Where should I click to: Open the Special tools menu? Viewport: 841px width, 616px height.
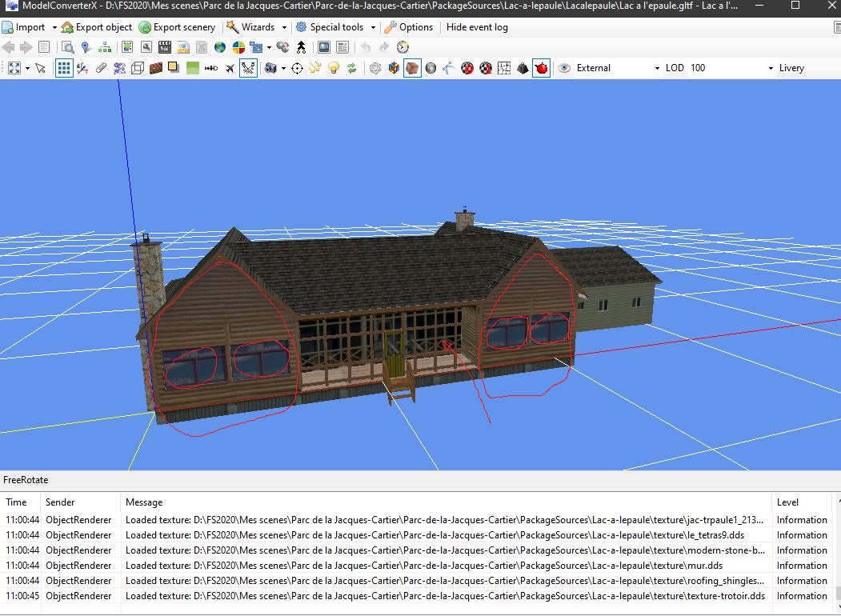(330, 27)
